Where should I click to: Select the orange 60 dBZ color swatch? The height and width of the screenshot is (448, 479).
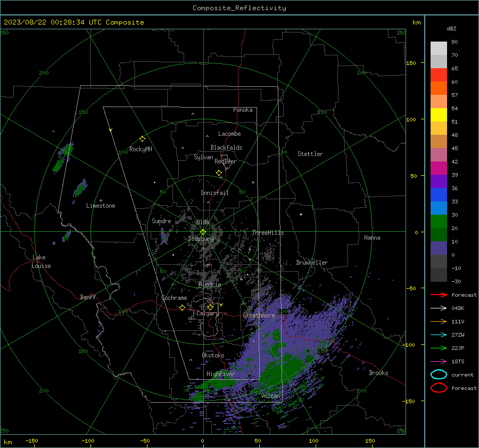[x=439, y=88]
